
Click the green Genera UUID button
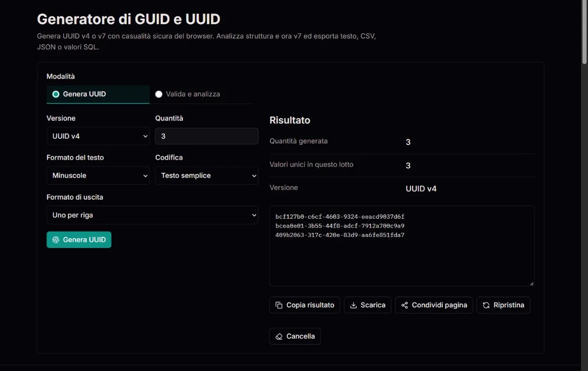click(x=79, y=240)
